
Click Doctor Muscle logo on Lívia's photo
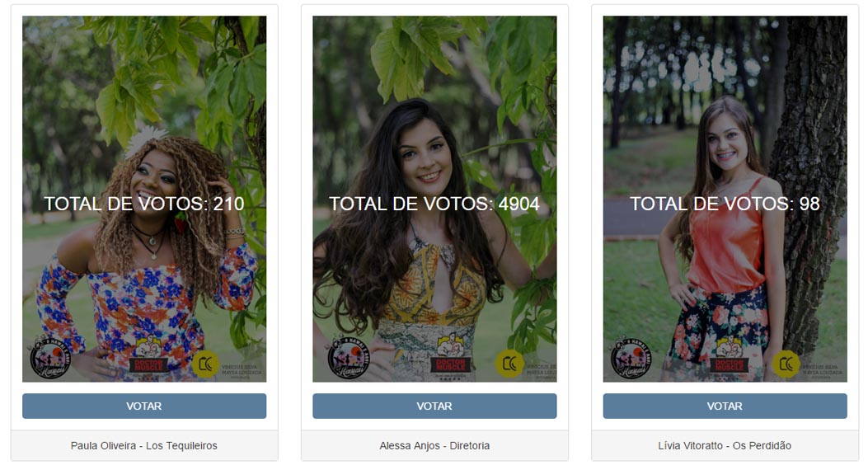729,356
